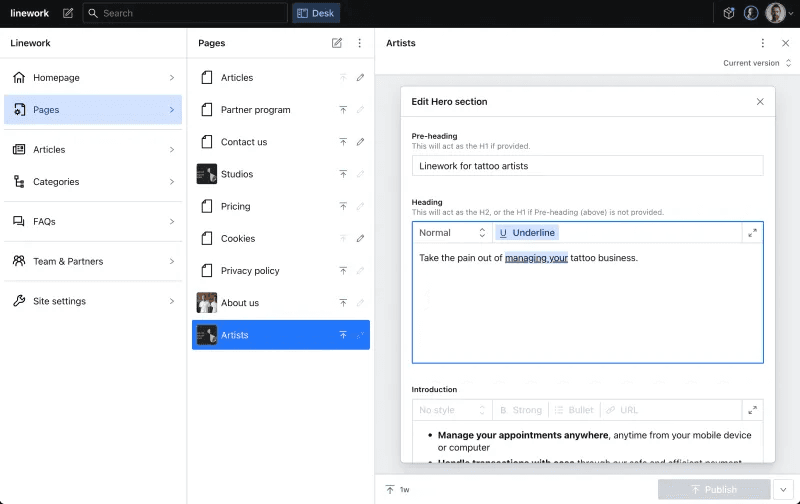This screenshot has width=800, height=504.
Task: Close the Edit Hero section dialog
Action: tap(760, 102)
